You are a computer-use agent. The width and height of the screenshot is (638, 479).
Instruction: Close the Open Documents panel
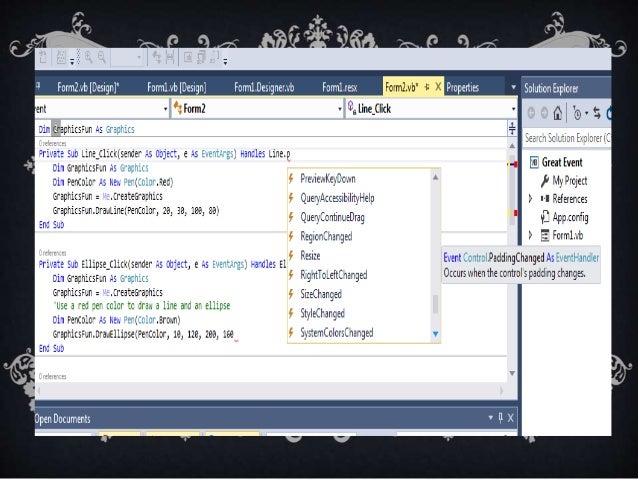click(511, 418)
